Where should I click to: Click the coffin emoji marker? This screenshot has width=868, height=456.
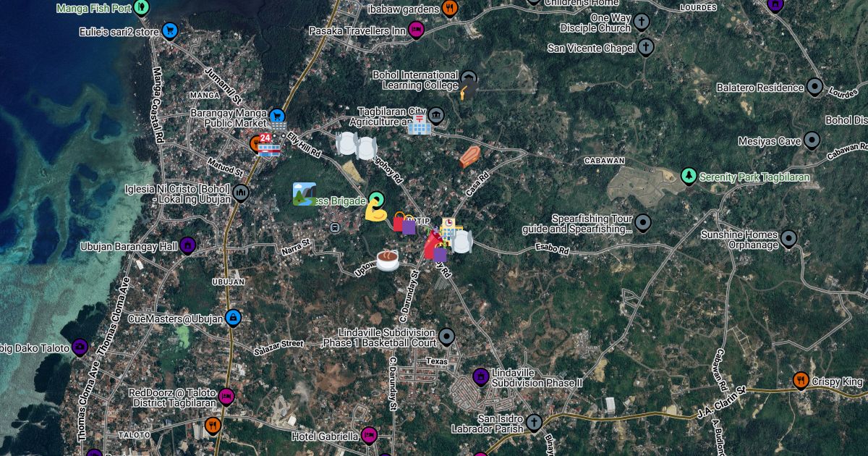469,156
